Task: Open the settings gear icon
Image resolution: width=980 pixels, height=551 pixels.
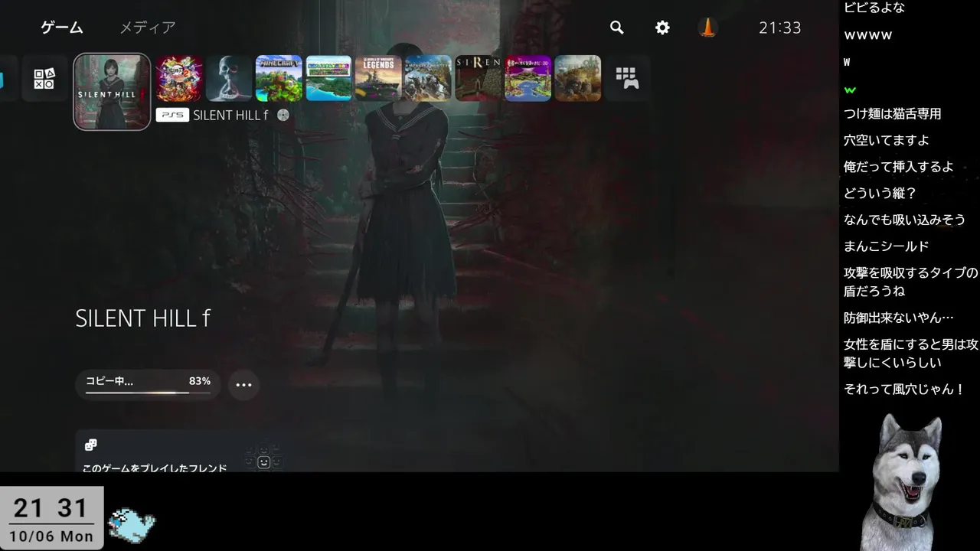Action: 662,28
